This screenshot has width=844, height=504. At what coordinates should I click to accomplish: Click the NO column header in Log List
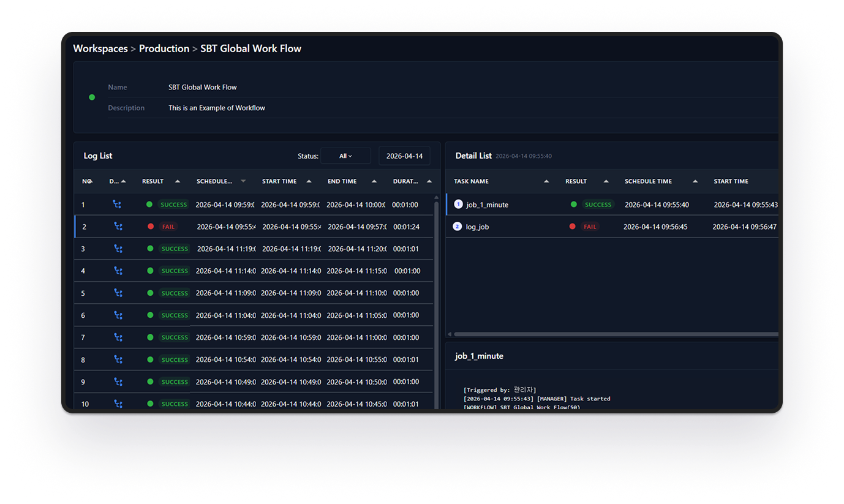[x=86, y=181]
